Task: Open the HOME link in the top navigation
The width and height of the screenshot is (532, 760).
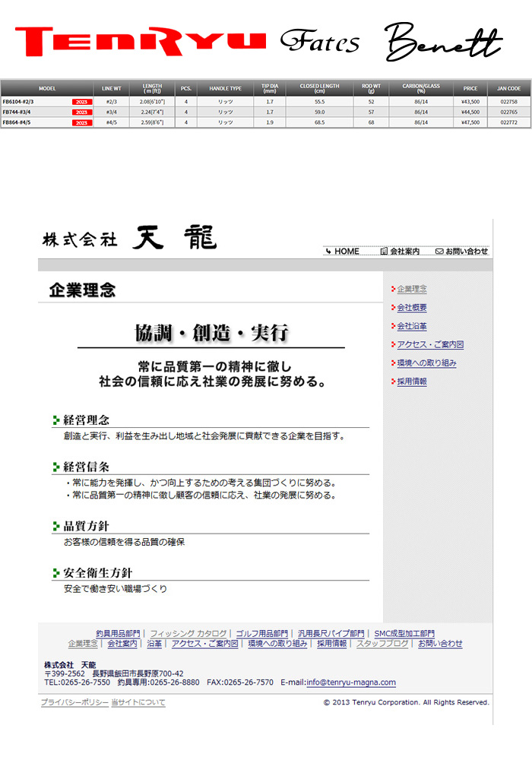Action: coord(347,252)
